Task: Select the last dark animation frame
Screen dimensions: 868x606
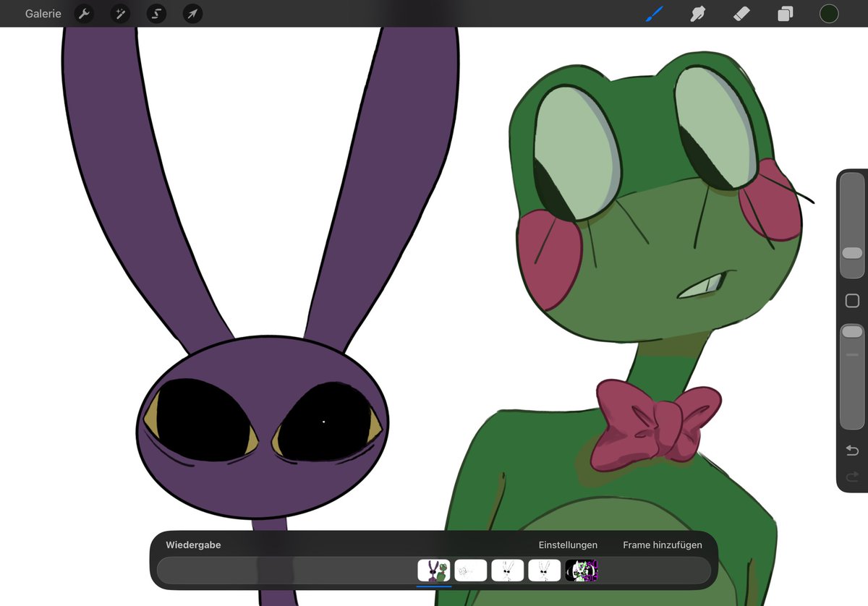Action: pos(582,571)
